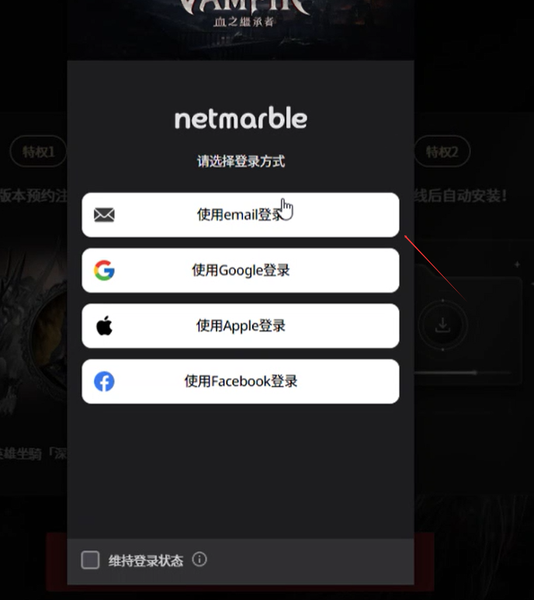Open the info icon beside 维持登录状态
Screen dimensions: 534x600
pos(199,559)
